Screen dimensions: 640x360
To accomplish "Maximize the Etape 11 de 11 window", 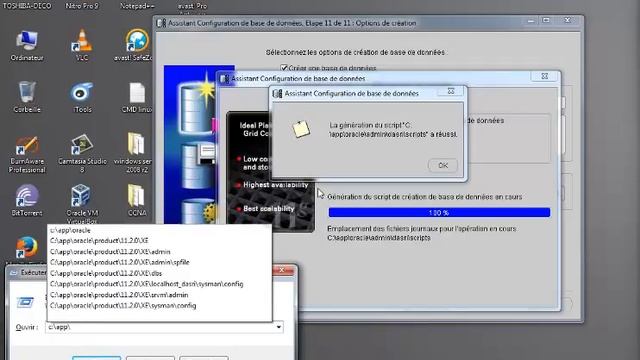I will pyautogui.click(x=547, y=21).
